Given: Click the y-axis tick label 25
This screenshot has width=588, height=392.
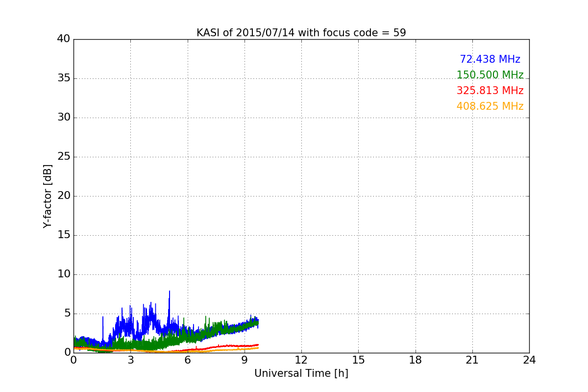Looking at the screenshot, I should (64, 157).
